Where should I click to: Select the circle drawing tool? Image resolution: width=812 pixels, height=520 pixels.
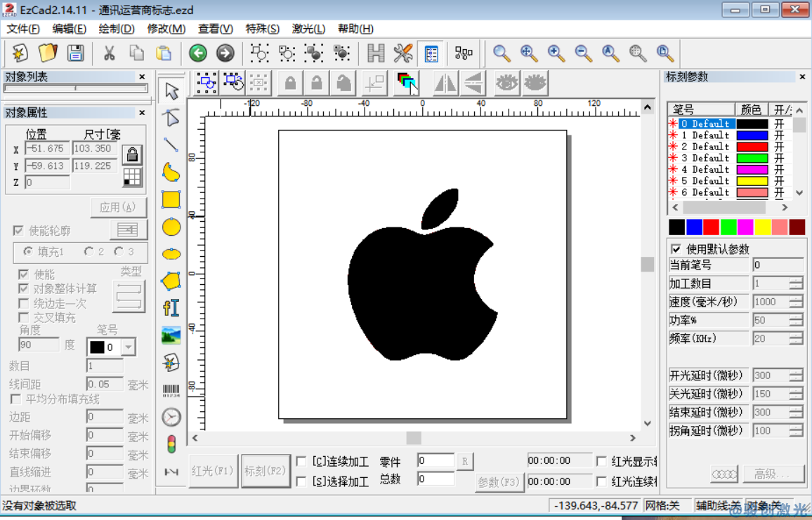171,227
